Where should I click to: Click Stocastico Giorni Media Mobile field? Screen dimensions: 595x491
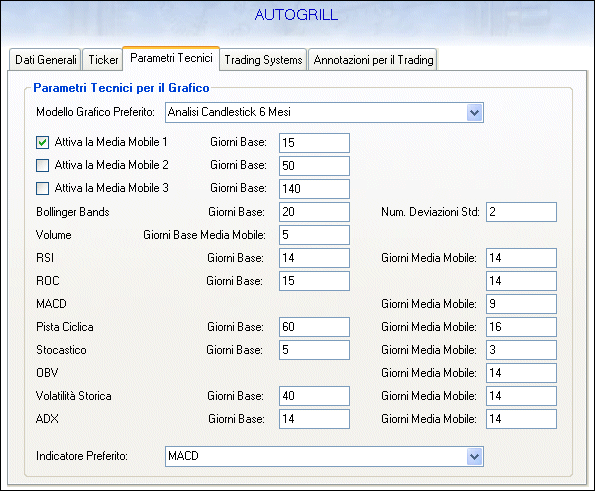[521, 350]
